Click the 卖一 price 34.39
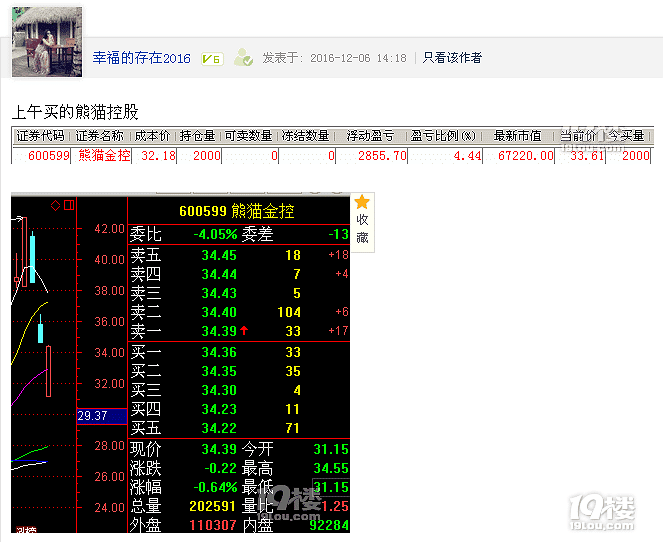The width and height of the screenshot is (663, 542). [x=219, y=331]
